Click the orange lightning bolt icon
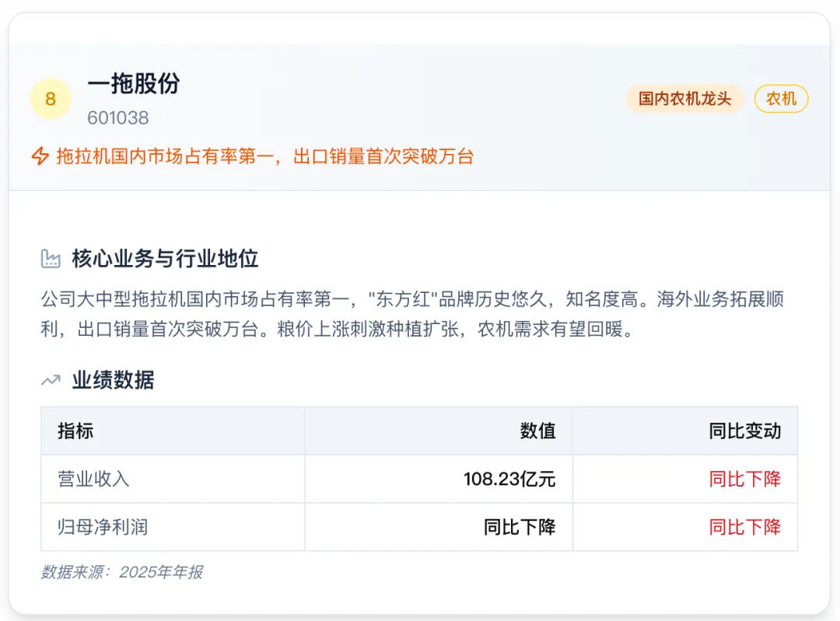 tap(40, 156)
